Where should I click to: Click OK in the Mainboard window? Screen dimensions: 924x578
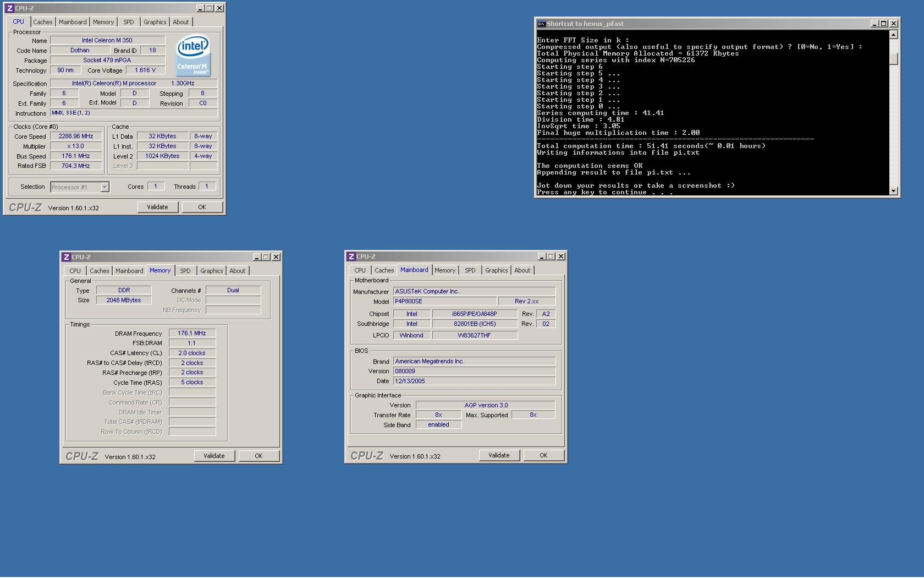[543, 455]
